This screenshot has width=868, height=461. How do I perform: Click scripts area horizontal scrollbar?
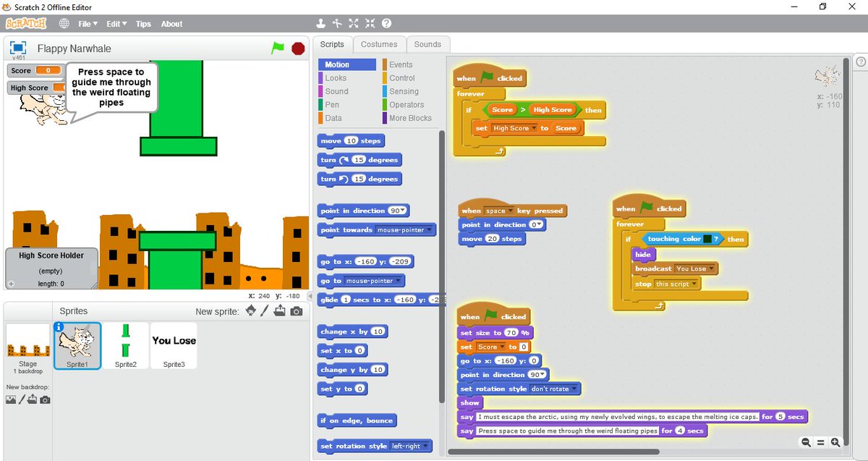(x=553, y=452)
